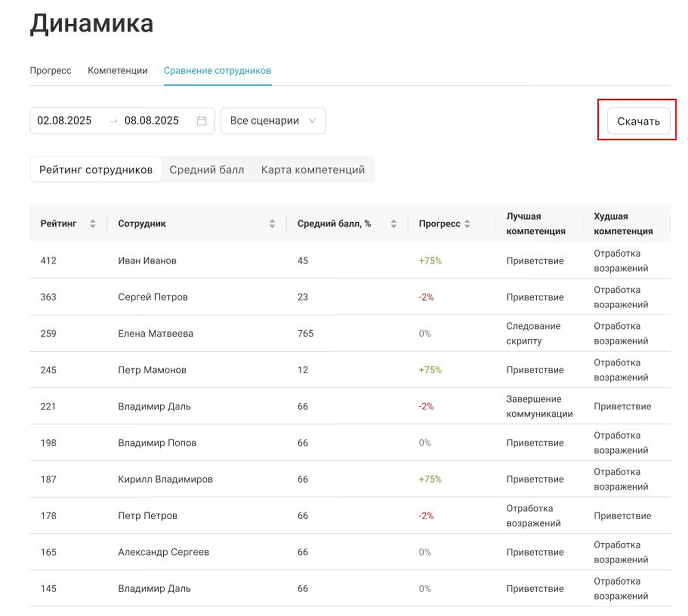Select the Сравнение сотрудников tab

click(x=217, y=71)
